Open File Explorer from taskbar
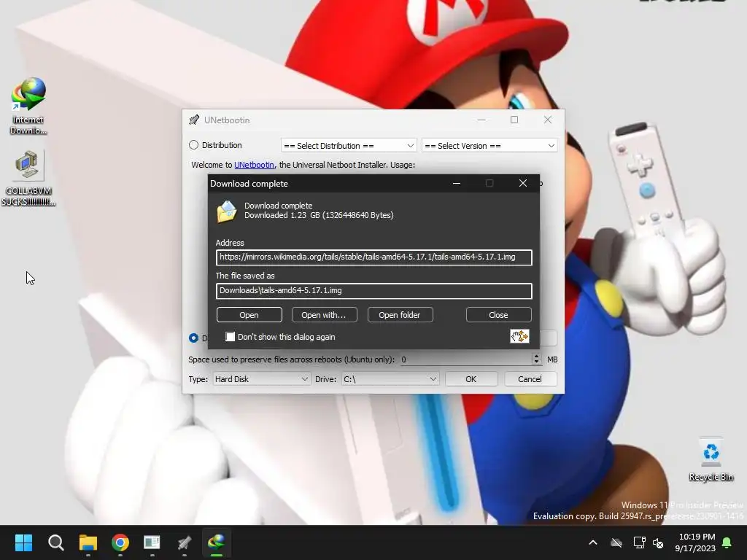This screenshot has width=747, height=560. click(x=88, y=542)
